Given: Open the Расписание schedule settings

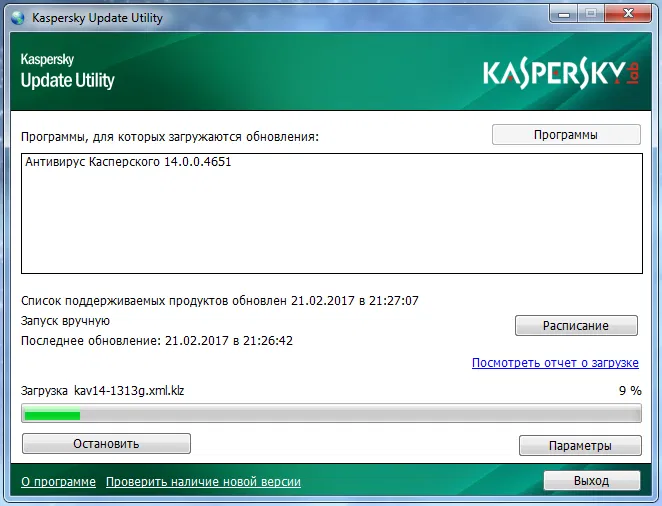Looking at the screenshot, I should coord(576,325).
